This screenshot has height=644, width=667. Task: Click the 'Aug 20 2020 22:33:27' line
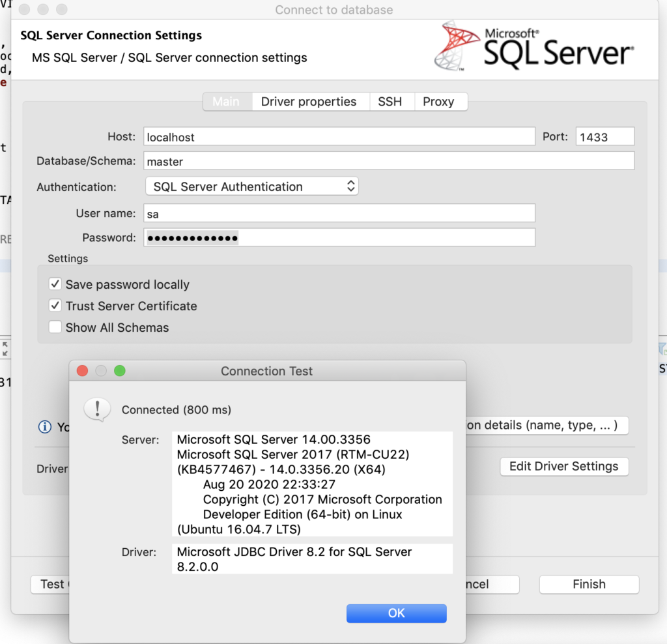pyautogui.click(x=269, y=484)
